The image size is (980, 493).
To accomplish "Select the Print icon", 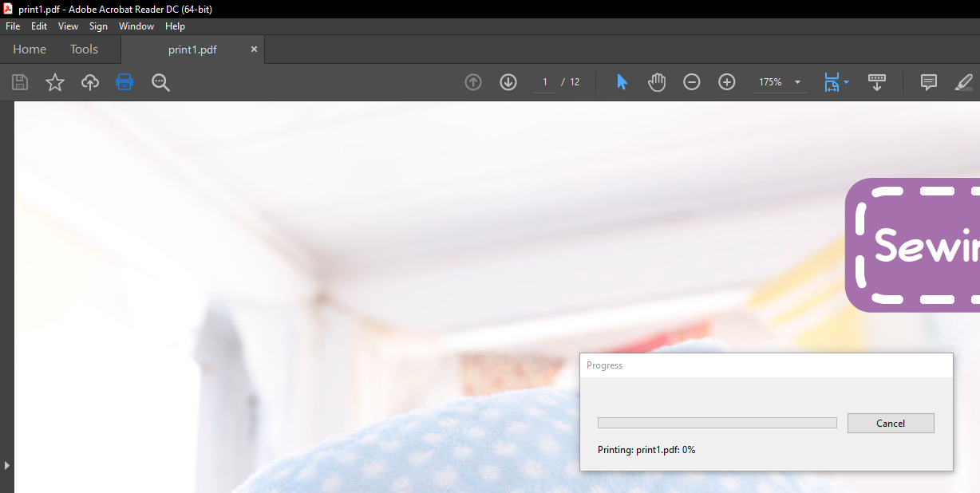I will tap(124, 82).
